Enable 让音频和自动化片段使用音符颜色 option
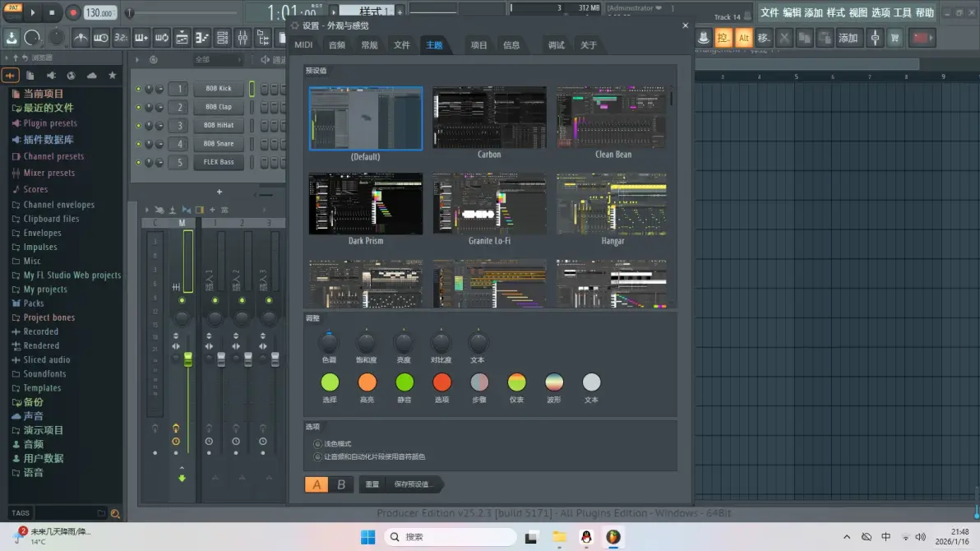Image resolution: width=980 pixels, height=551 pixels. (317, 456)
